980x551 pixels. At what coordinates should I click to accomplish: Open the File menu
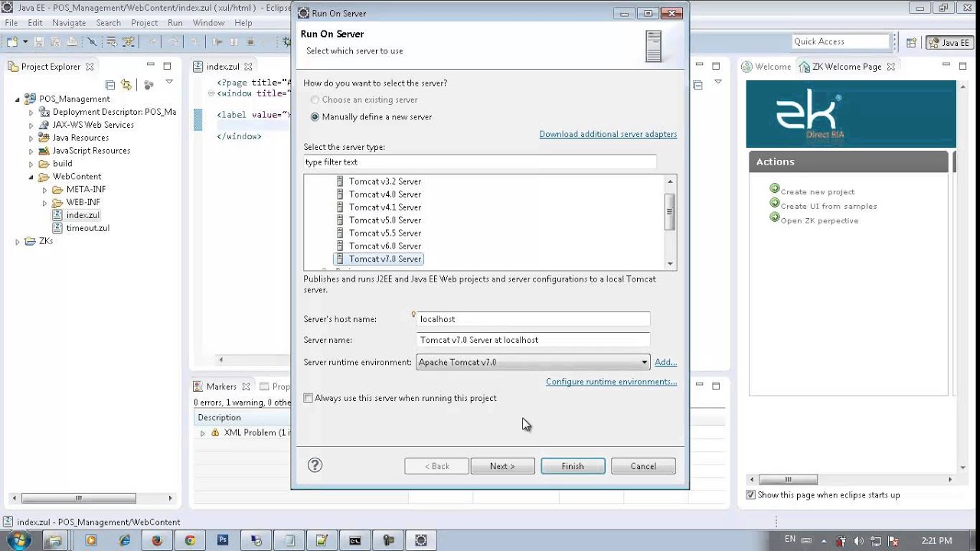pos(11,23)
